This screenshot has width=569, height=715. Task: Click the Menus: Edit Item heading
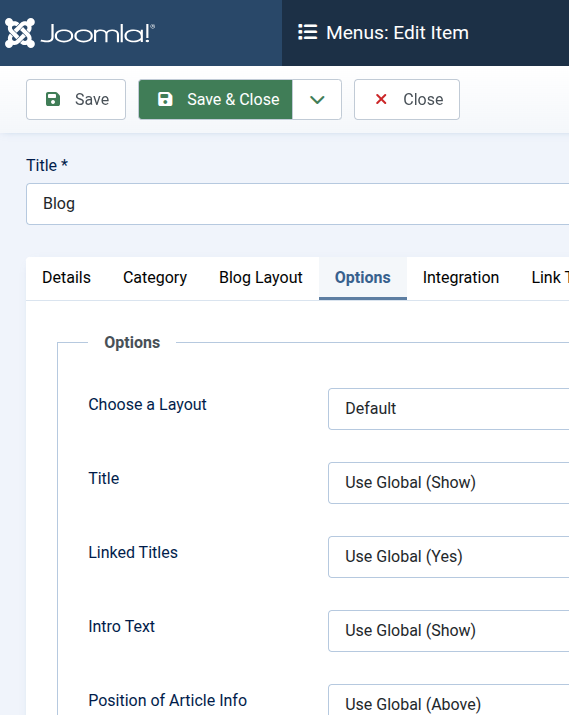(x=397, y=33)
